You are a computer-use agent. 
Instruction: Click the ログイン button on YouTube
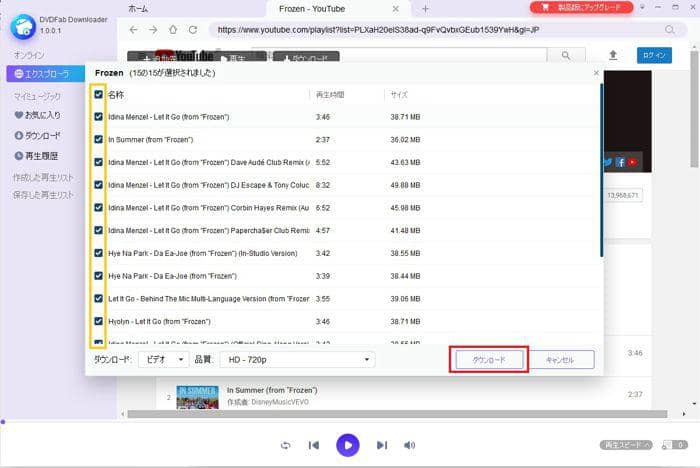click(x=654, y=55)
